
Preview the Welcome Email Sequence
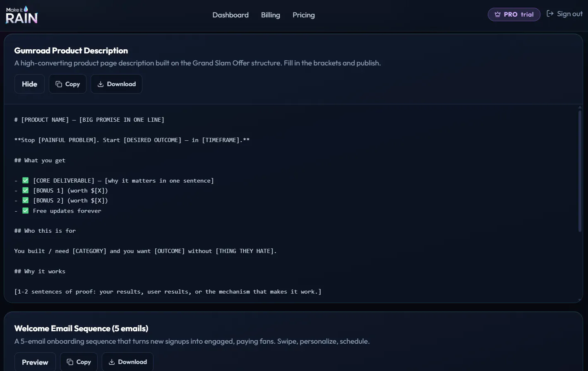(35, 362)
